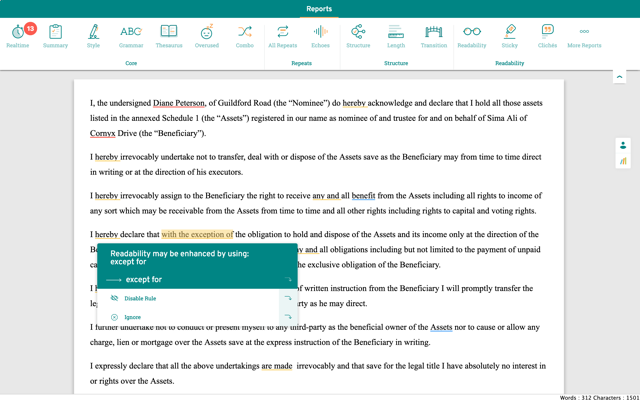Click 'hereby' in 'I hereby irrevocably undertake'
The image size is (640, 400).
point(107,157)
